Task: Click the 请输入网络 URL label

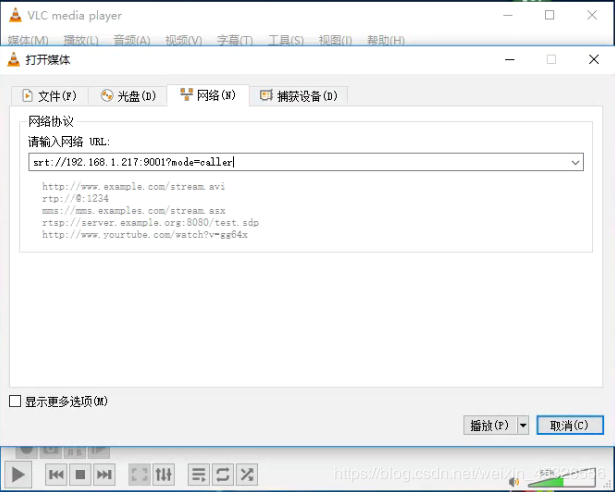Action: (69, 141)
